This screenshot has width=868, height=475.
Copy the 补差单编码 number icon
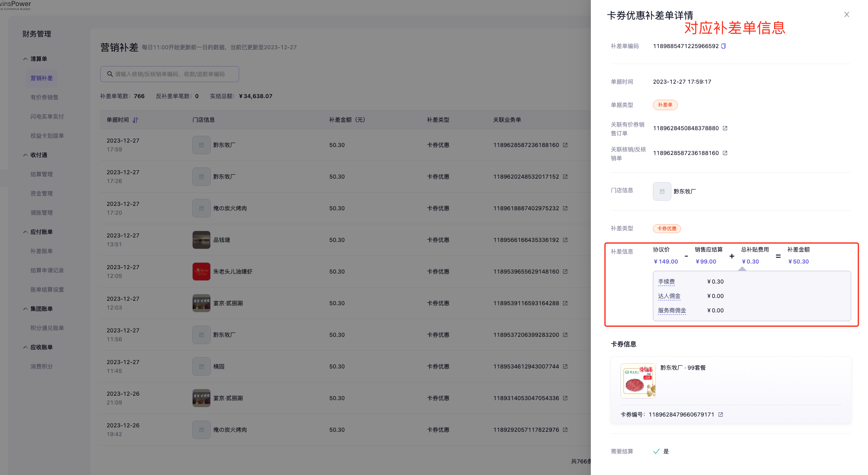723,46
